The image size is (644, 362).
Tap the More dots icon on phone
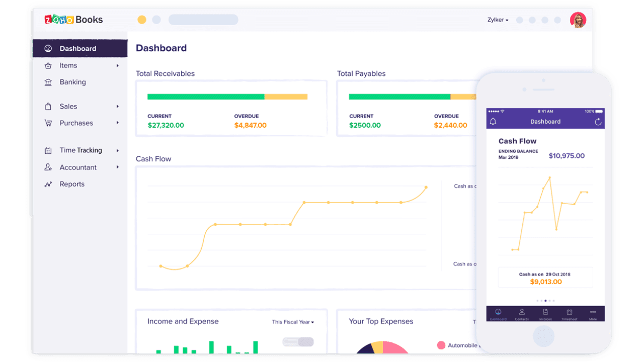click(593, 312)
